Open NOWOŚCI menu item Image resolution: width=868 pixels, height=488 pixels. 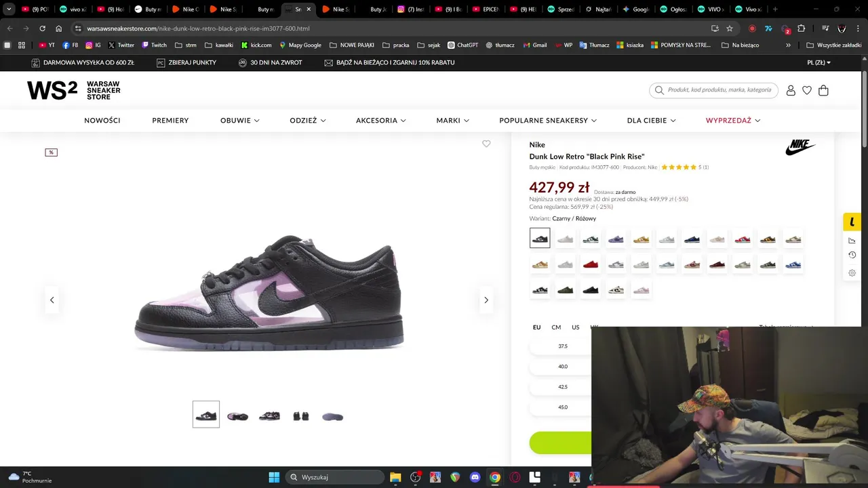102,121
